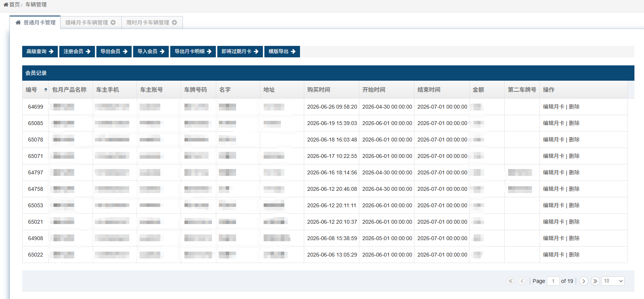Click the house icon on 普通月卡管理 tab

pos(18,23)
